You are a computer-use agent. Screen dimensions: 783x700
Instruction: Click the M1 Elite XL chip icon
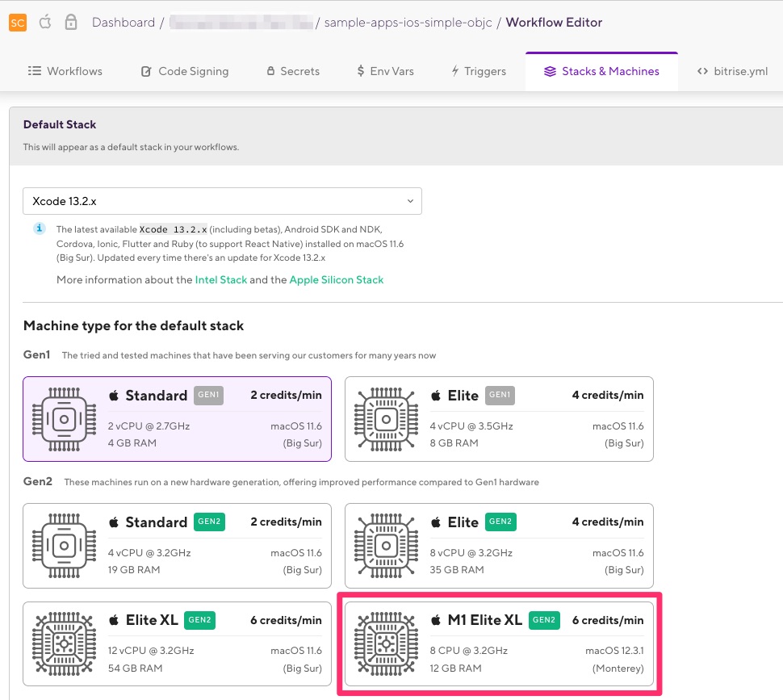tap(386, 643)
